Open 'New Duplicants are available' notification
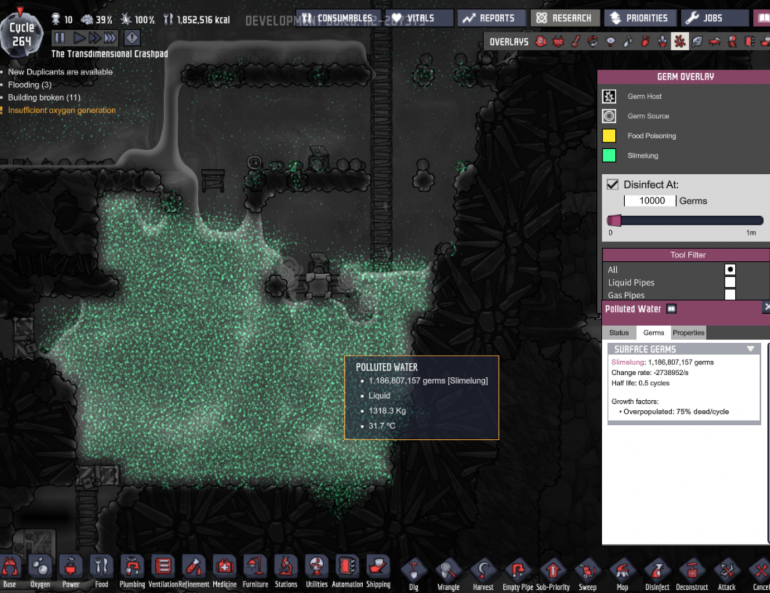This screenshot has width=770, height=593. pos(60,72)
